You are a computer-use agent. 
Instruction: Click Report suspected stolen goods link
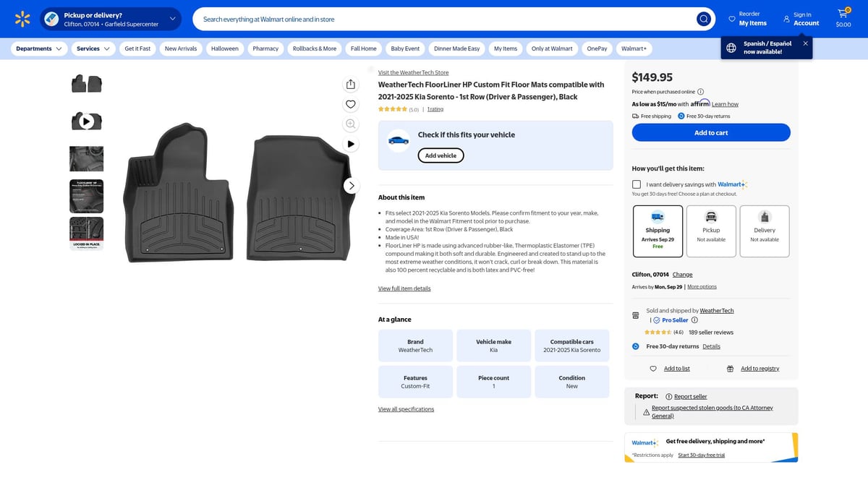click(712, 411)
